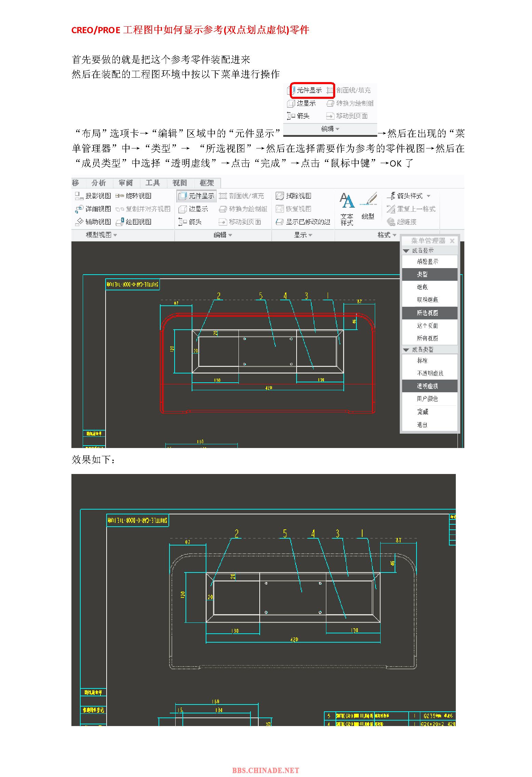Select 不透明虚线 member type
The height and width of the screenshot is (777, 532).
[429, 373]
